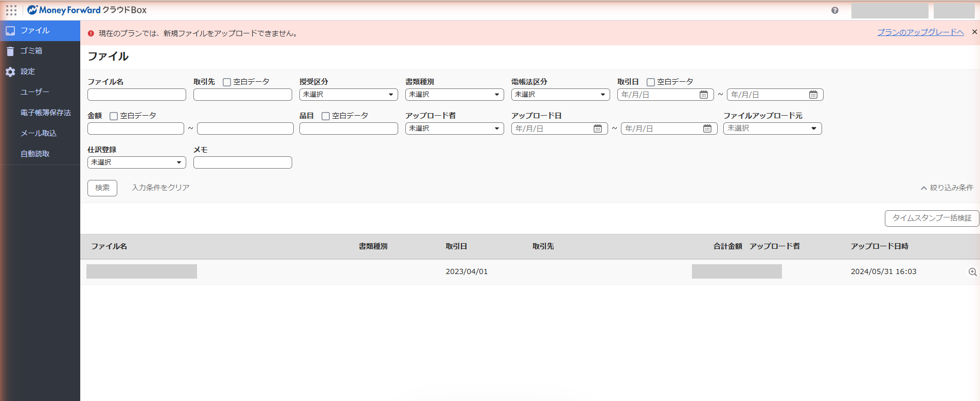The image size is (980, 401).
Task: Check 取引日 空白データ checkbox
Action: (651, 82)
